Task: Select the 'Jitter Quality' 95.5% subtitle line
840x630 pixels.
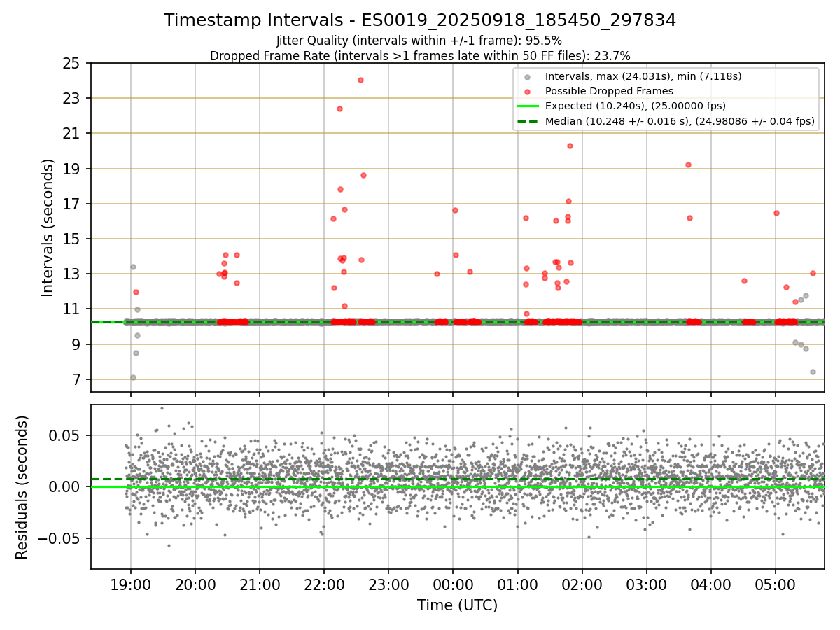Action: click(419, 41)
